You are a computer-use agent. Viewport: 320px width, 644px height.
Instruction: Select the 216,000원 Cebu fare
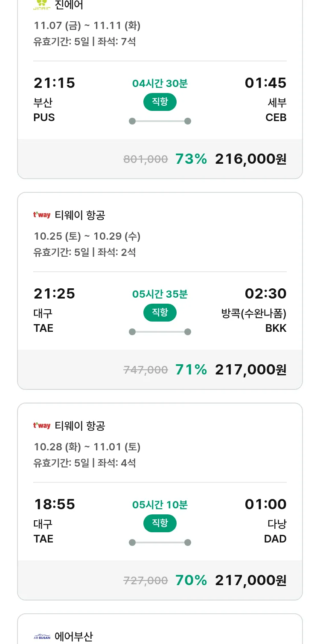pyautogui.click(x=250, y=159)
